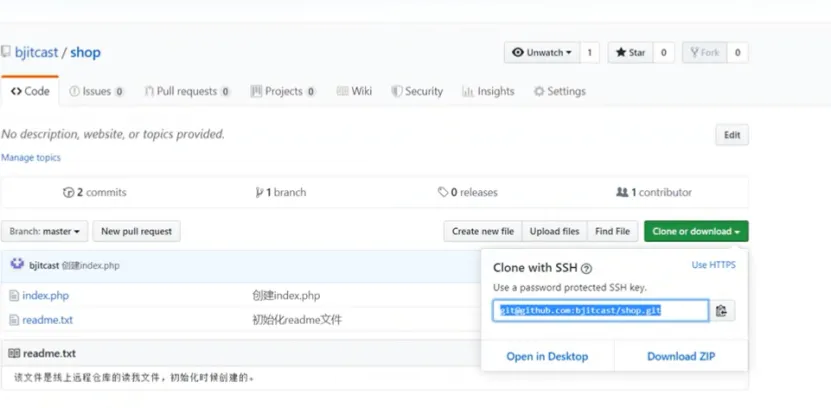
Task: Click the readme content line 该文件是线上远程仓库
Action: pyautogui.click(x=134, y=378)
